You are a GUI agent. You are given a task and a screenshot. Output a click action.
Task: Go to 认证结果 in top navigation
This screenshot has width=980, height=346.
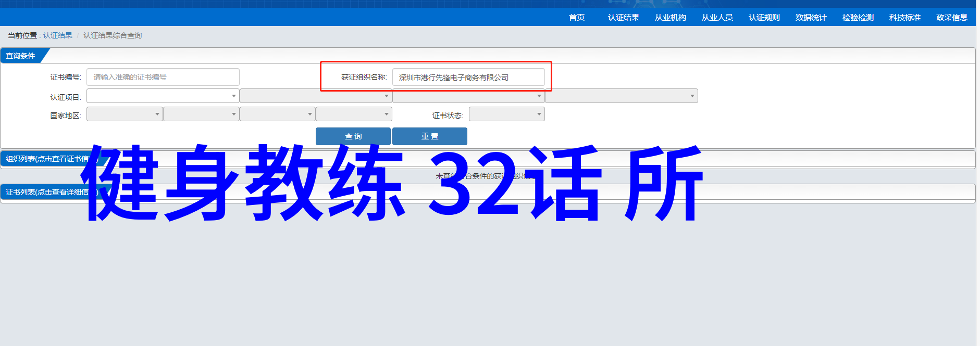(x=623, y=18)
